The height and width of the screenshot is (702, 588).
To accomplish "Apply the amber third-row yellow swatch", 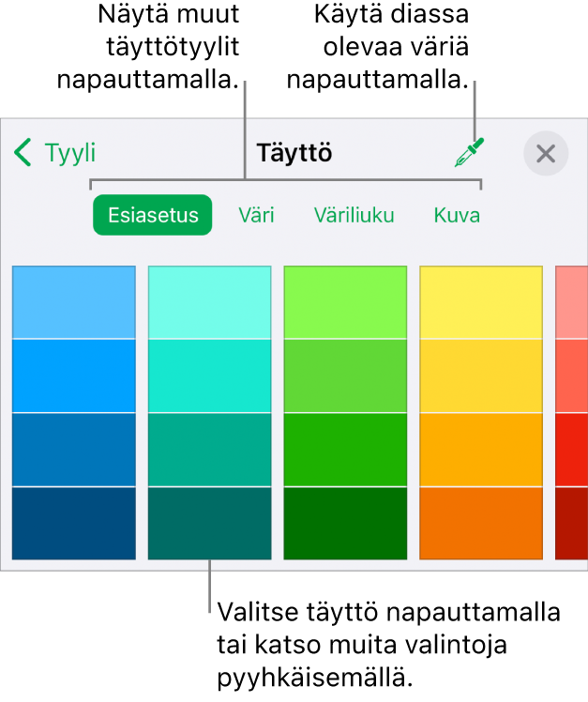I will click(480, 450).
